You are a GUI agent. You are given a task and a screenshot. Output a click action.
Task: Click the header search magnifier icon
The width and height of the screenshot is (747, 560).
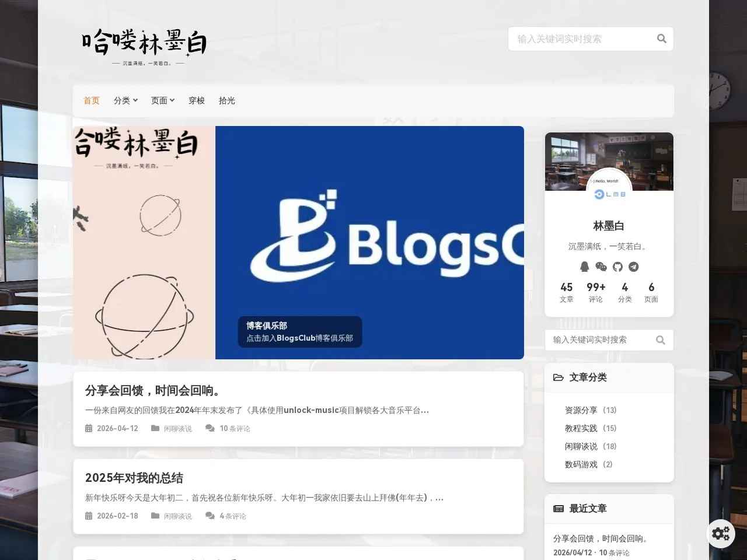[x=661, y=38]
